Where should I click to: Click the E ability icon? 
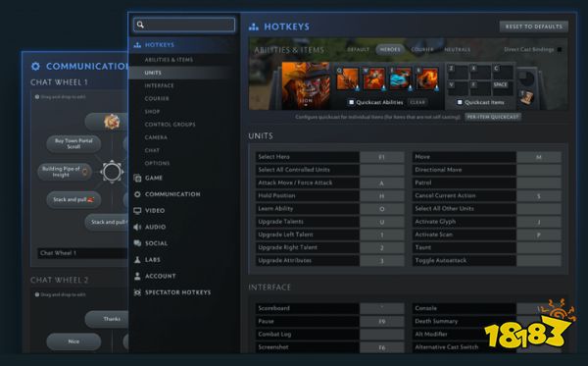click(x=401, y=79)
